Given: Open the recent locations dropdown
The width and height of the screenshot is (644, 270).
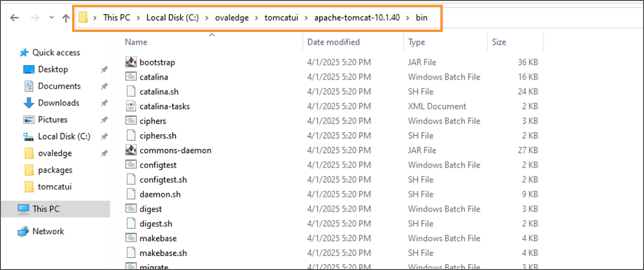Looking at the screenshot, I should pyautogui.click(x=52, y=18).
